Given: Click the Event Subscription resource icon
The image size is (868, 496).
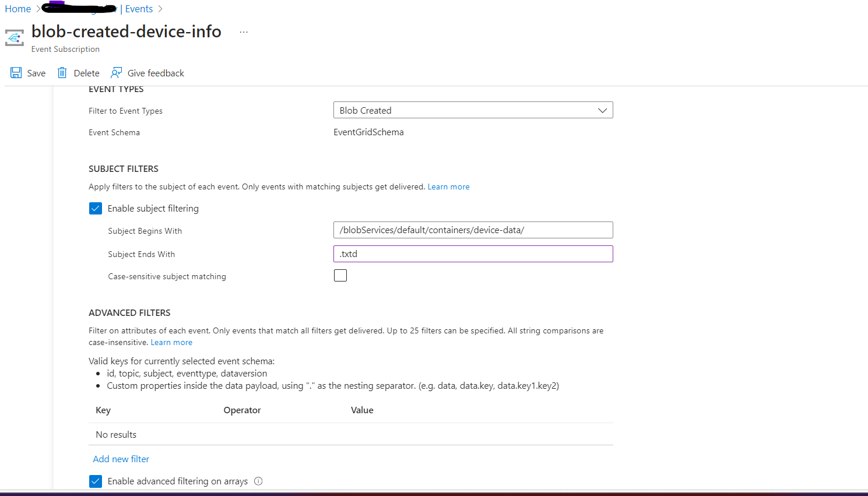Looking at the screenshot, I should click(15, 38).
